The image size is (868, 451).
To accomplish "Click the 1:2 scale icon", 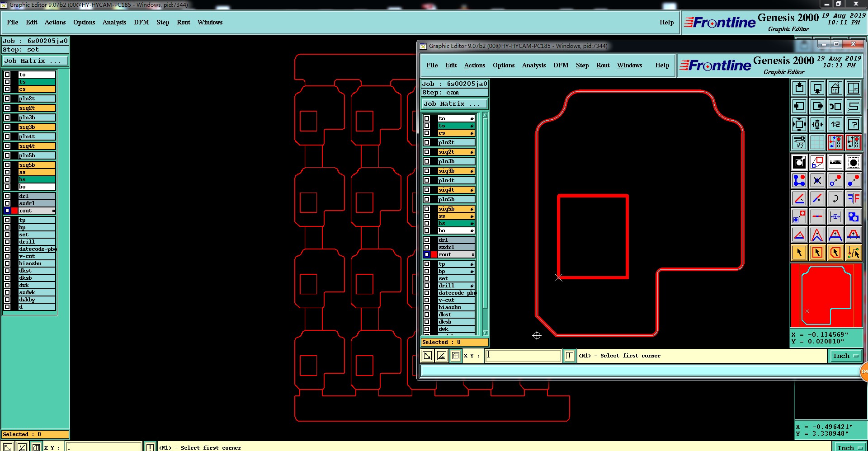I will [835, 124].
